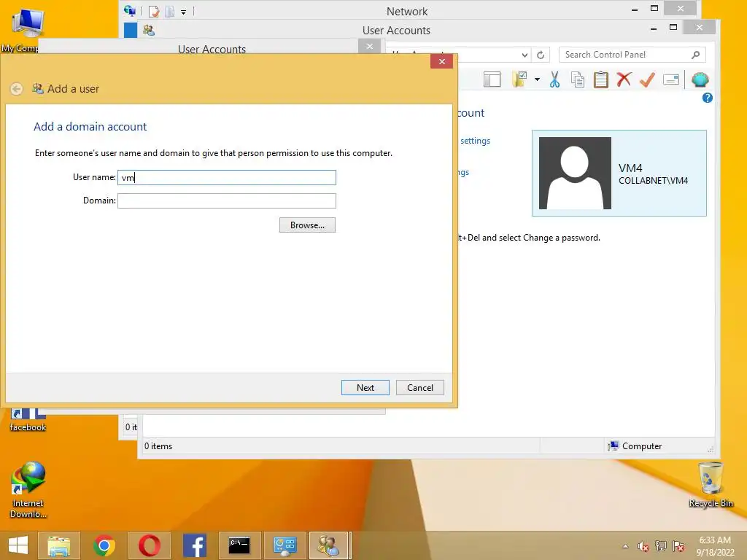This screenshot has height=560, width=747.
Task: Click the Network window title icon
Action: tap(130, 10)
